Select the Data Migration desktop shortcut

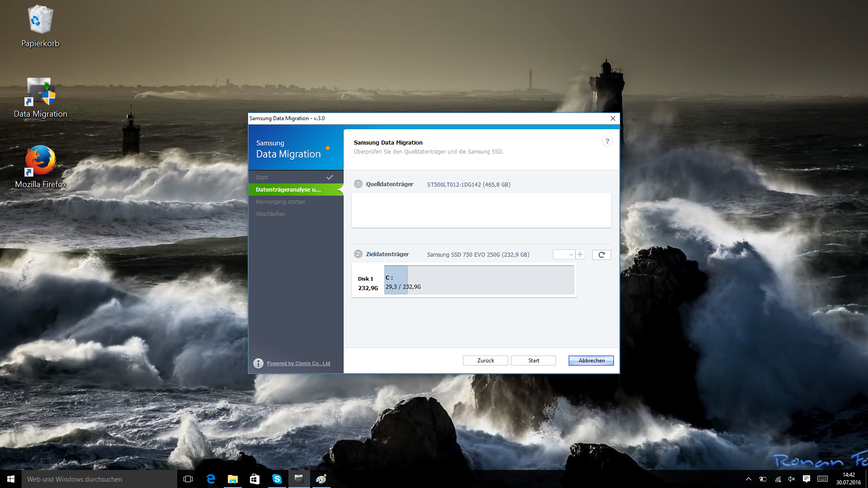(40, 98)
